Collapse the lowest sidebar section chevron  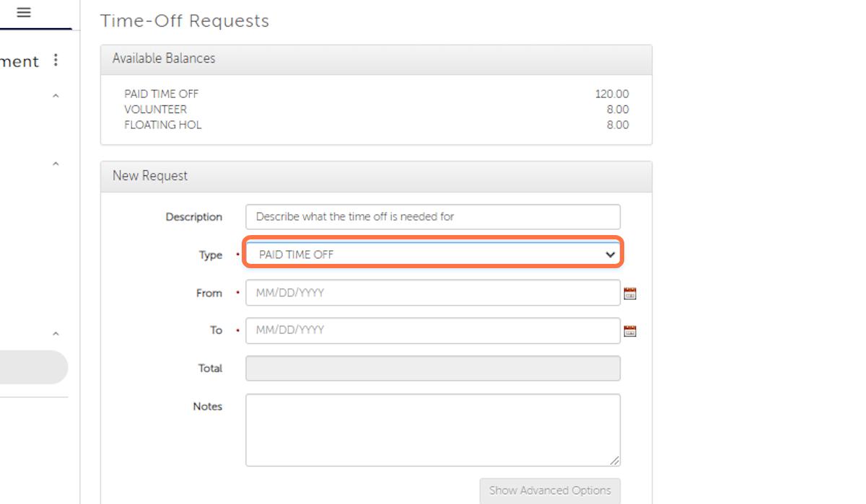tap(56, 334)
